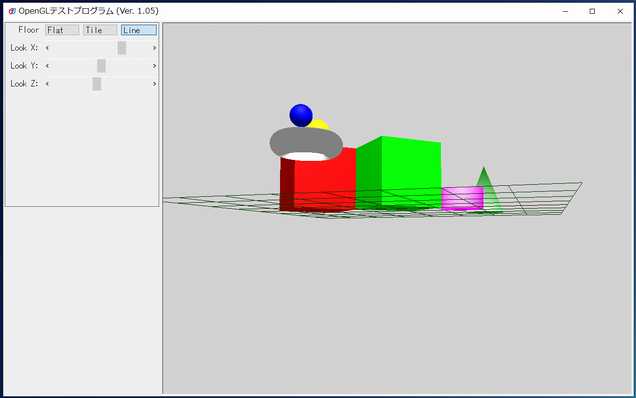Screen dimensions: 636x398
Task: Select the Flat floor button
Action: pos(62,30)
